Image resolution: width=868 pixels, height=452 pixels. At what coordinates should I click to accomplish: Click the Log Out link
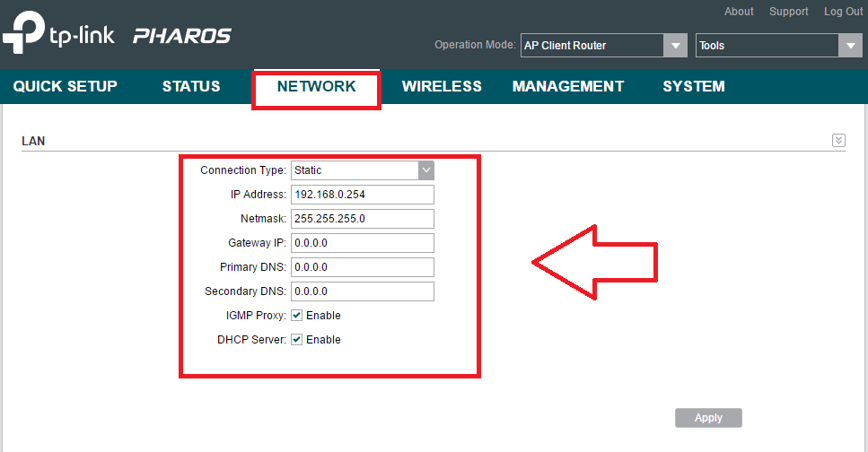coord(843,12)
